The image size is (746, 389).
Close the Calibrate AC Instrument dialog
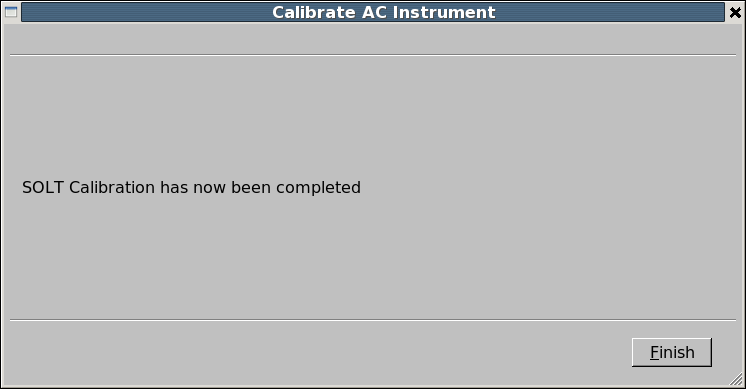pyautogui.click(x=735, y=12)
